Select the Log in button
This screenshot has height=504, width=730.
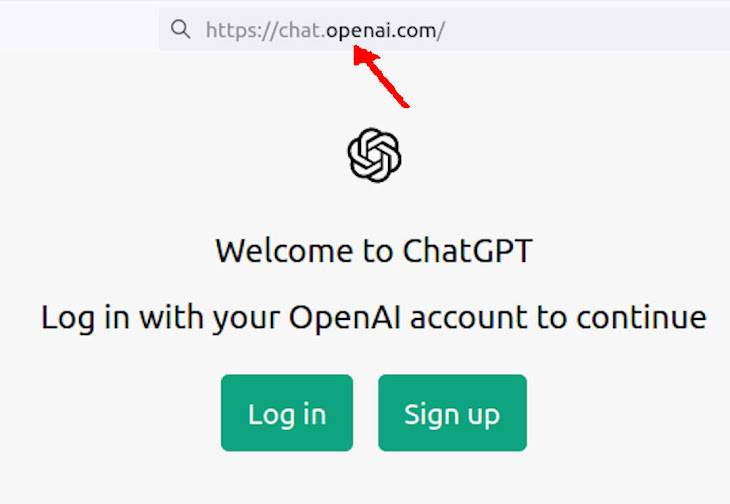287,413
